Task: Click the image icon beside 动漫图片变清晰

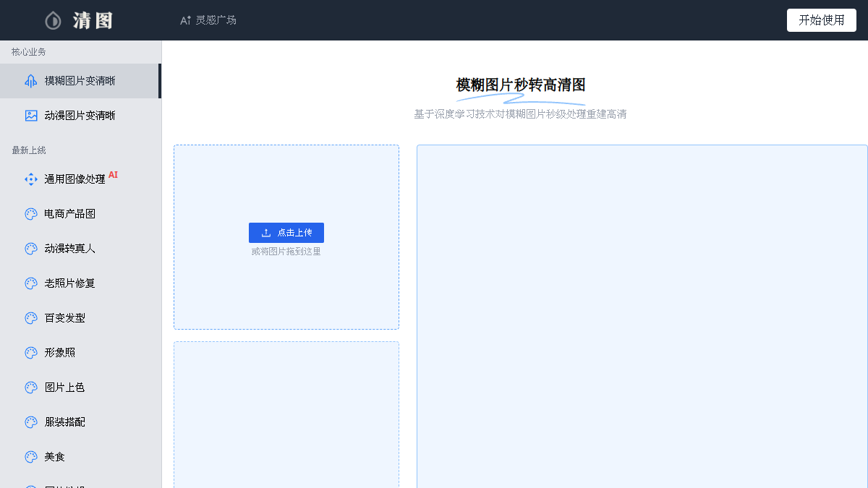Action: [31, 116]
